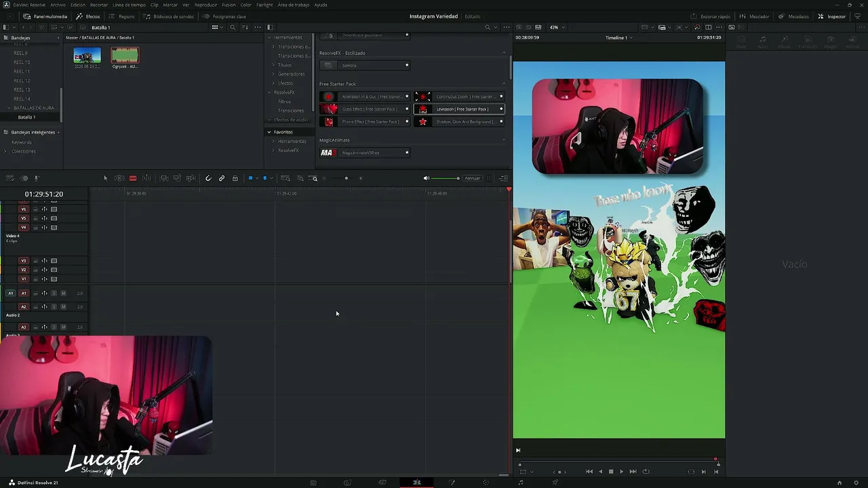Screen dimensions: 868x488
Task: Open the Fusion menu
Action: coord(229,5)
